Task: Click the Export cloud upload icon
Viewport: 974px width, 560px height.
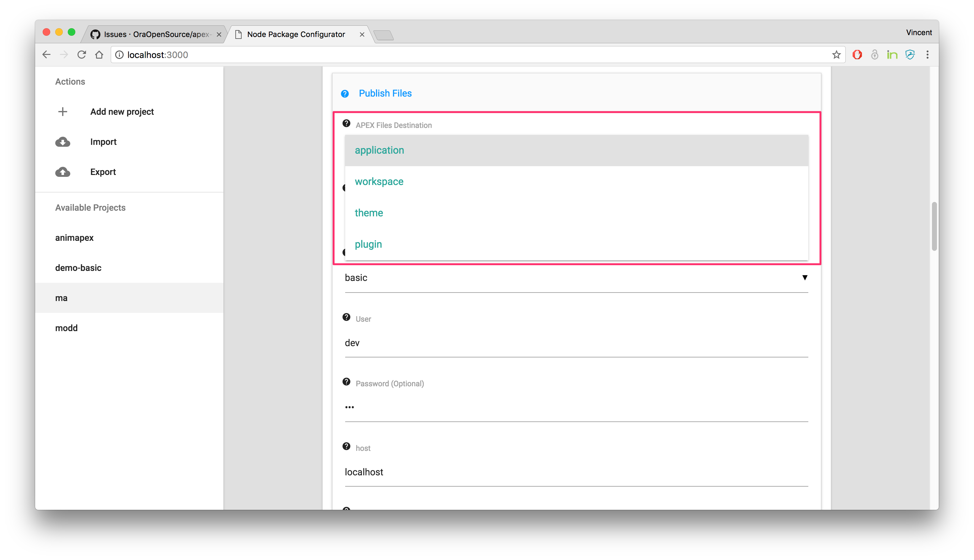Action: coord(63,172)
